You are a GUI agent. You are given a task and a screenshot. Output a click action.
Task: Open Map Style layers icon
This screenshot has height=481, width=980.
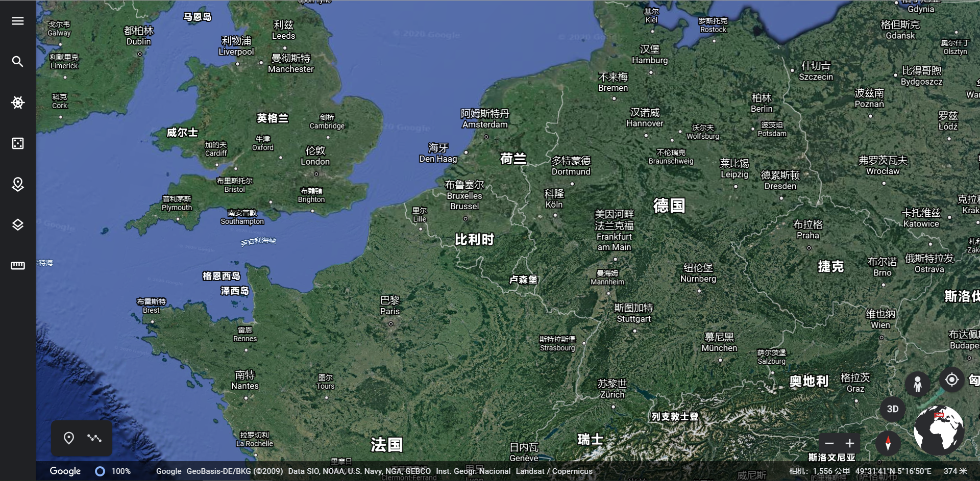click(x=18, y=225)
